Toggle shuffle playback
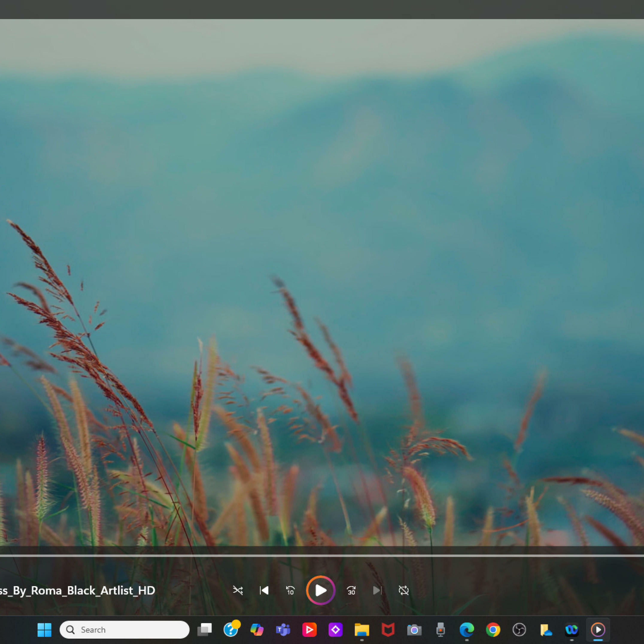644x644 pixels. point(238,590)
